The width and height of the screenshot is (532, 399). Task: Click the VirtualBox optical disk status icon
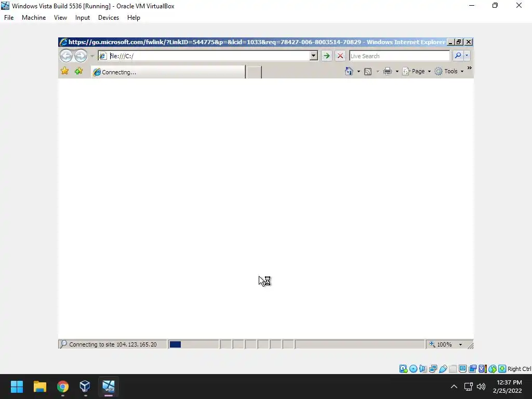413,369
